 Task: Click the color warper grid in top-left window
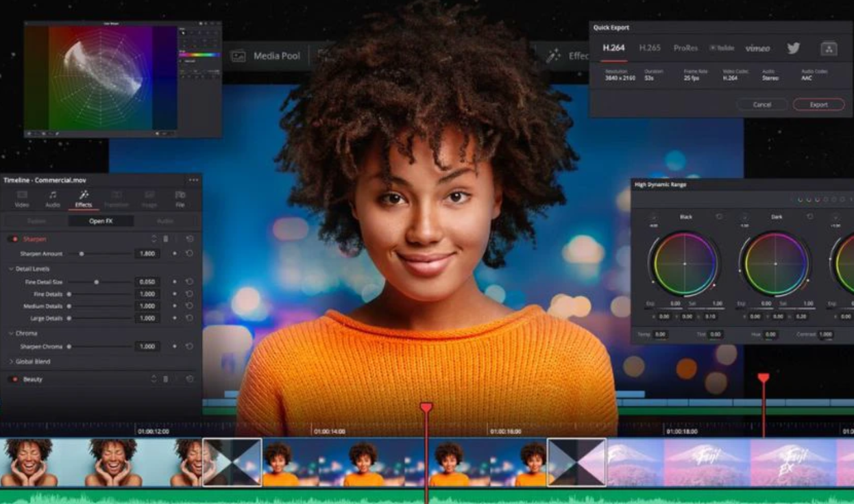click(x=101, y=77)
